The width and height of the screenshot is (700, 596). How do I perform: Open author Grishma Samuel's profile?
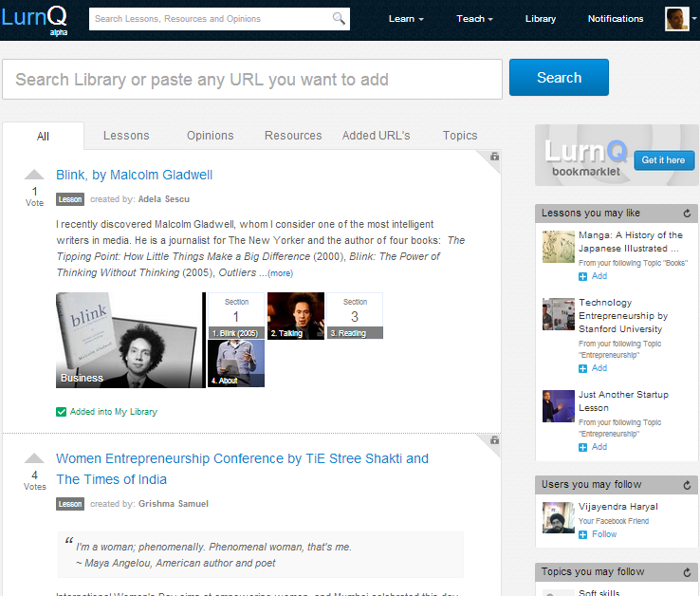174,504
